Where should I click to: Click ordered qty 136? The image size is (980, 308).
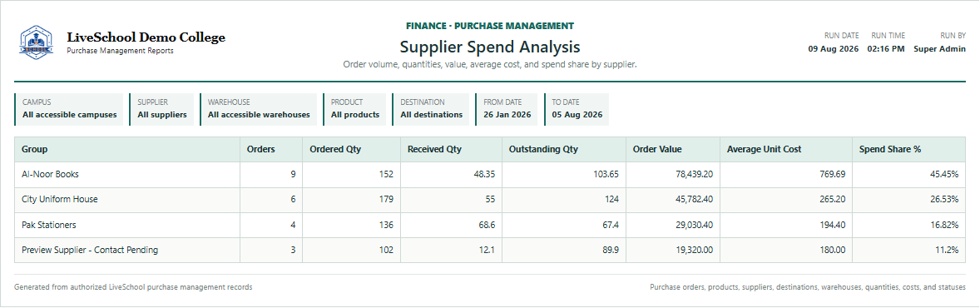coord(386,225)
